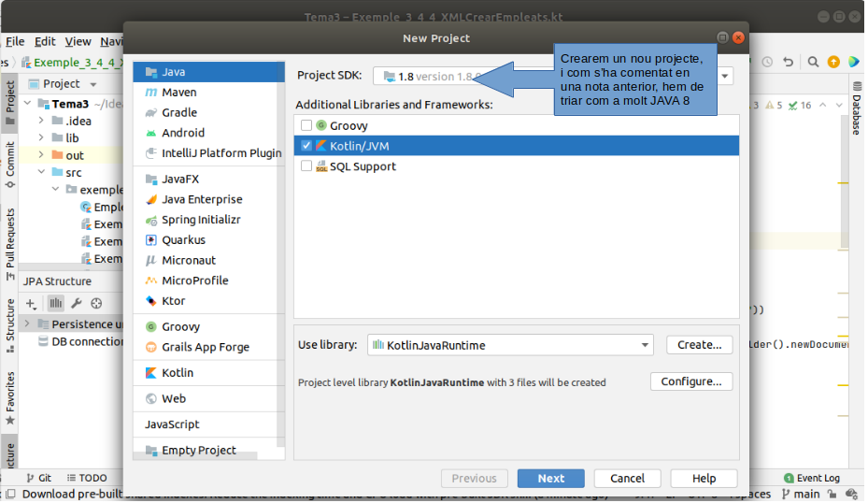Open TODO tool window tab
The image size is (868, 503).
click(x=87, y=479)
